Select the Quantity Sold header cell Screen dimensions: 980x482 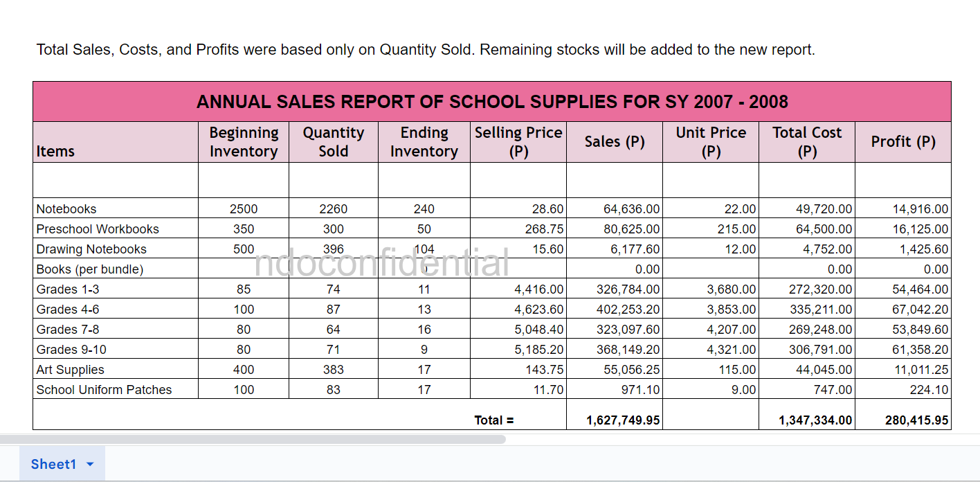click(x=333, y=142)
